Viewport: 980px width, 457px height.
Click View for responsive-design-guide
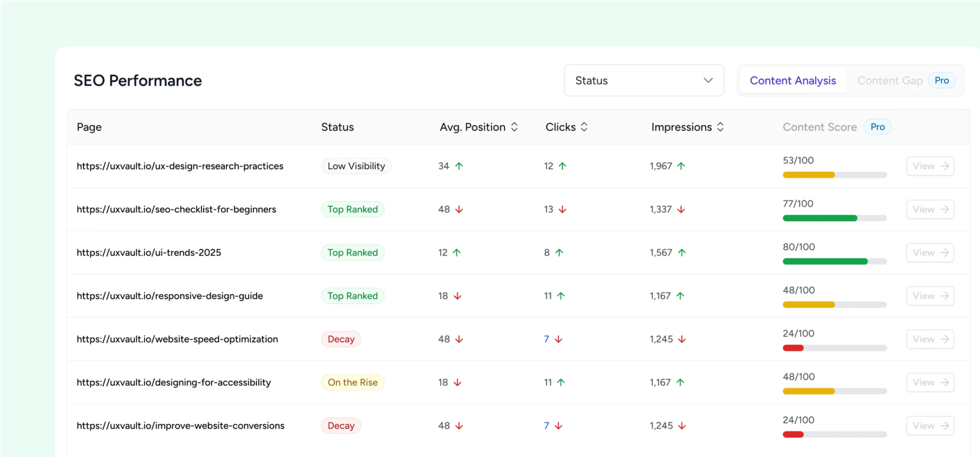930,295
